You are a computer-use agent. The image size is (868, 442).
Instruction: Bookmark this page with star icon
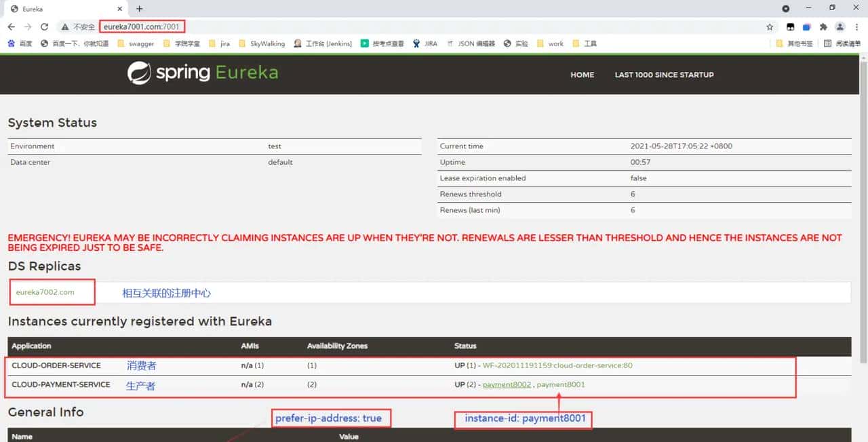coord(770,27)
